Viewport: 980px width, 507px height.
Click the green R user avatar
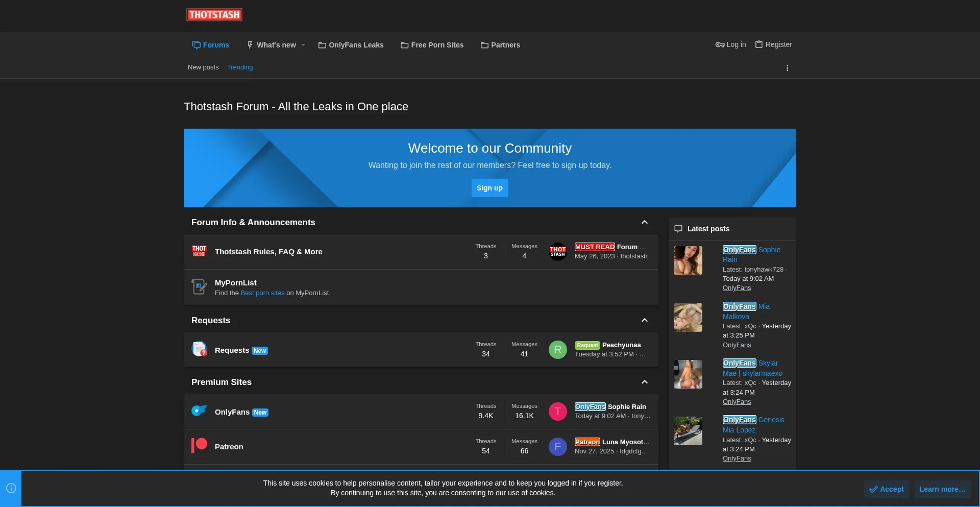point(558,350)
